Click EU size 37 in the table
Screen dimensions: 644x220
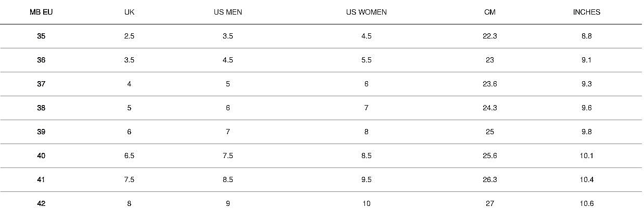pos(41,84)
